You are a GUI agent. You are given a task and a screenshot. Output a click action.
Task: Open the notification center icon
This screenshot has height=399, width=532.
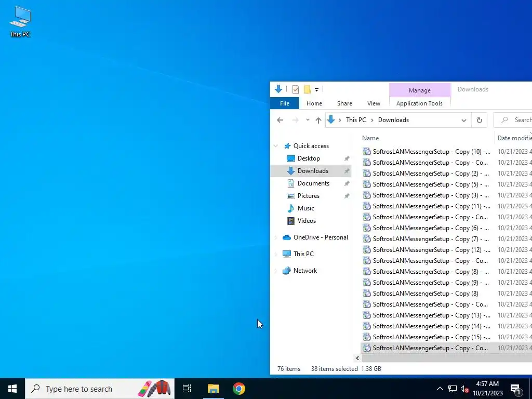pyautogui.click(x=516, y=389)
